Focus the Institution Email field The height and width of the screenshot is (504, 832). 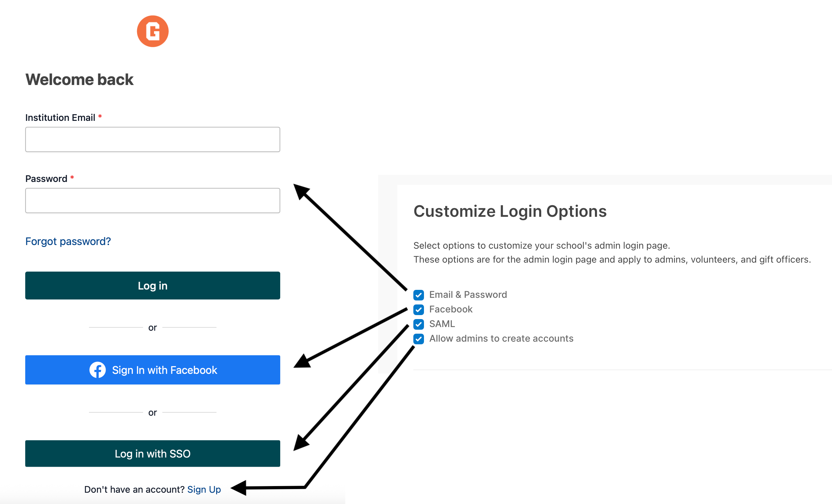click(153, 139)
